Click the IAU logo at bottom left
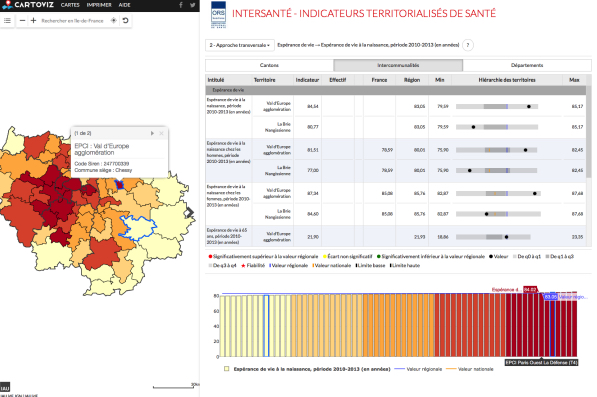This screenshot has height=397, width=597. [x=5, y=387]
